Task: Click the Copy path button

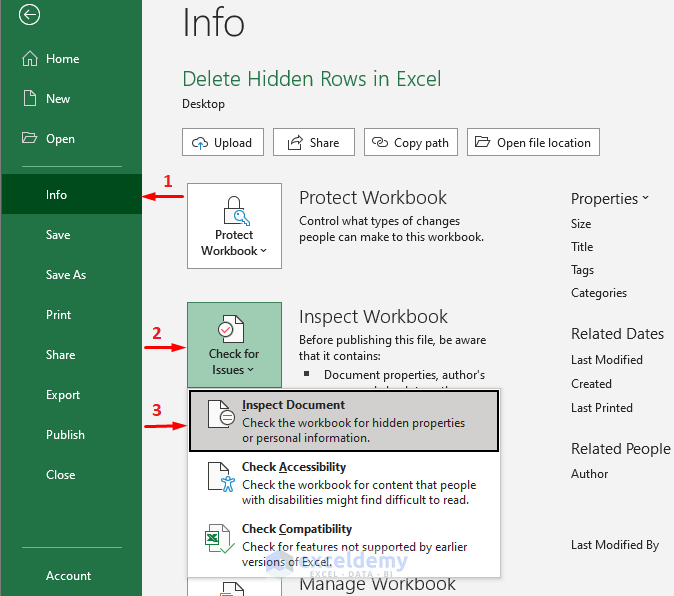Action: pos(411,142)
